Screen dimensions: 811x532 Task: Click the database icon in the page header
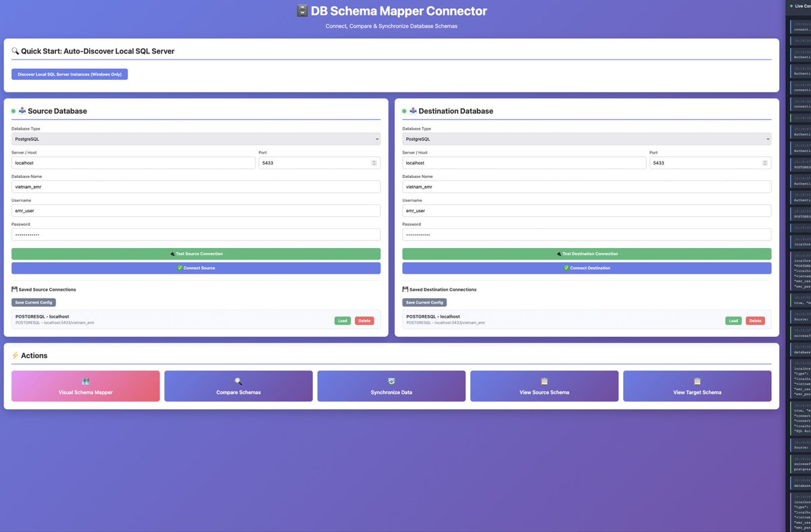coord(301,10)
